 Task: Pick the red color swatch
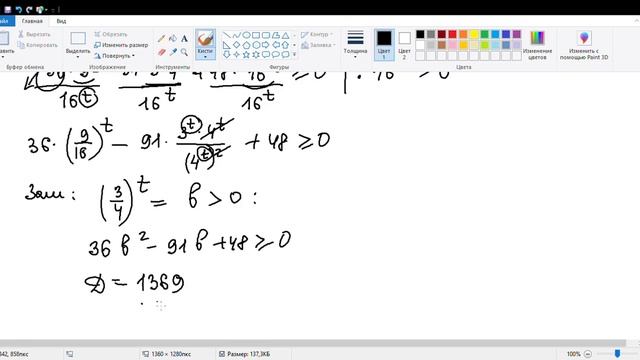[452, 34]
